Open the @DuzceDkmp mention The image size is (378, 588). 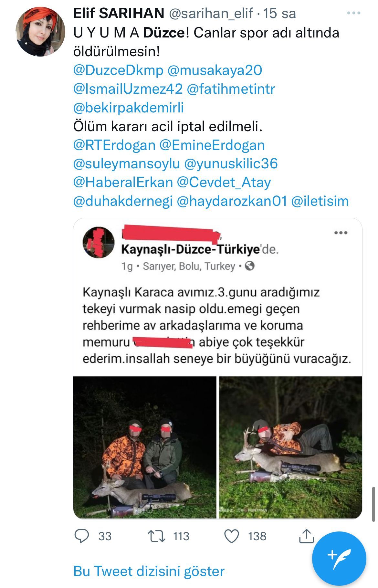pyautogui.click(x=118, y=70)
